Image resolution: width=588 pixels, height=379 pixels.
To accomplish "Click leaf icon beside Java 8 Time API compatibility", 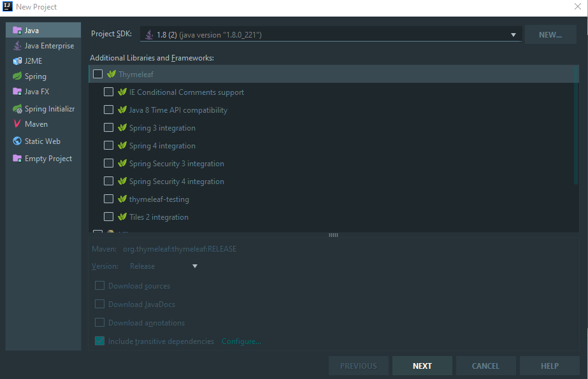I will 122,110.
